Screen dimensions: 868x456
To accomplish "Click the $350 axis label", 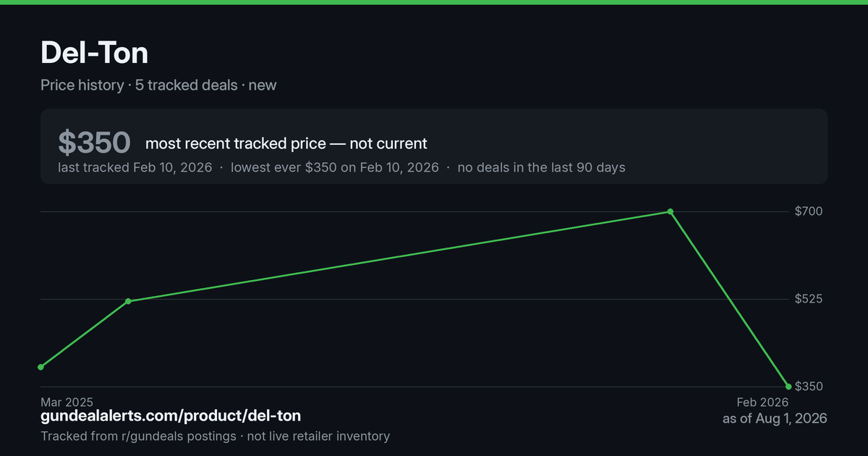I will (x=809, y=387).
